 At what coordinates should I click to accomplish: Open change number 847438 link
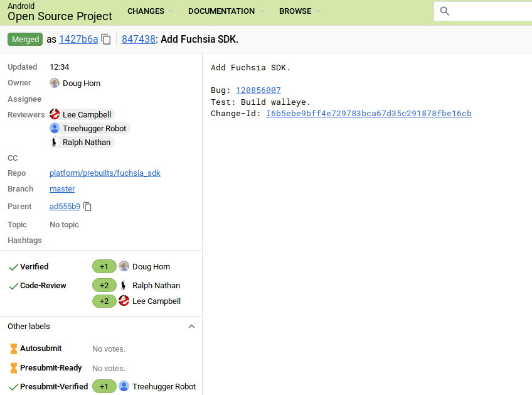(139, 40)
